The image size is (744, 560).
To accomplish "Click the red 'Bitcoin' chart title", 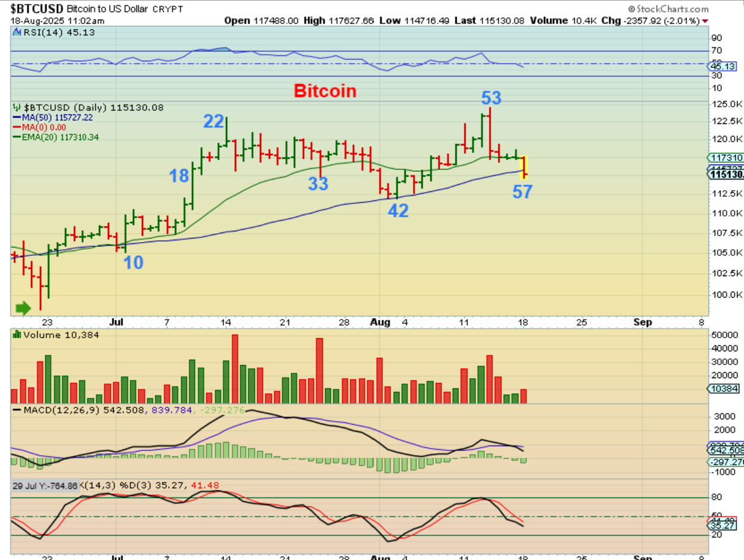I will 325,91.
